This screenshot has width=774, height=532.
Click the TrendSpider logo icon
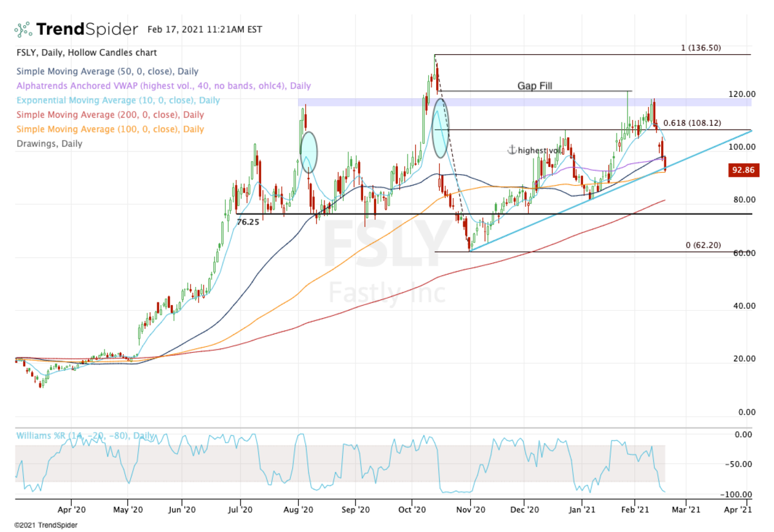click(x=23, y=30)
